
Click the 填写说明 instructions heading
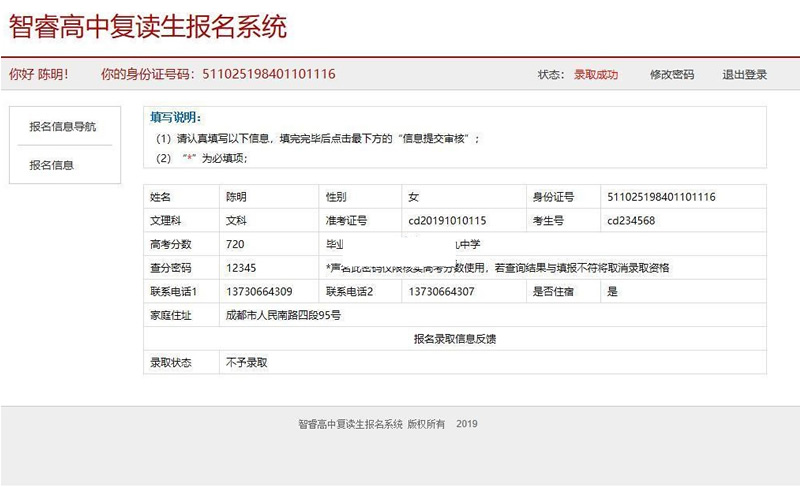[x=175, y=117]
